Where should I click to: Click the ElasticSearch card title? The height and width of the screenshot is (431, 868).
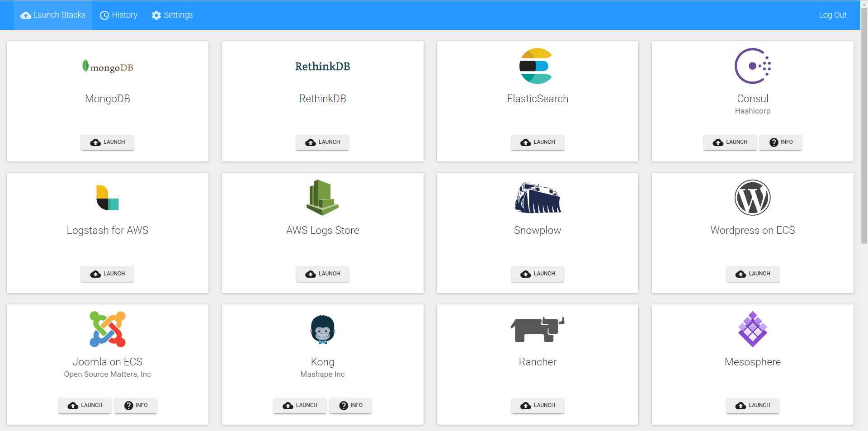pyautogui.click(x=538, y=99)
